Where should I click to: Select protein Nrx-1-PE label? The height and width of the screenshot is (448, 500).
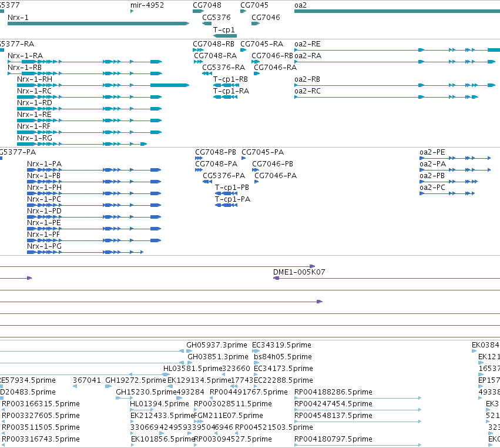tap(44, 223)
